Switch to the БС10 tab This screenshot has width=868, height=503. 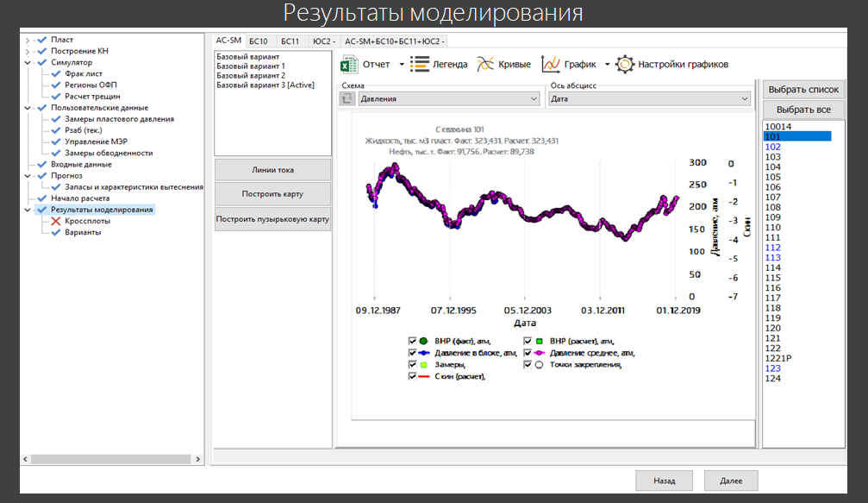(x=259, y=41)
